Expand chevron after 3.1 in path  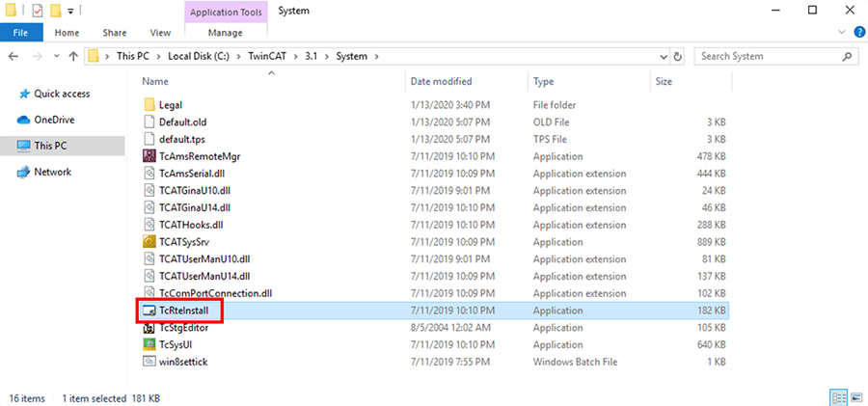point(327,57)
